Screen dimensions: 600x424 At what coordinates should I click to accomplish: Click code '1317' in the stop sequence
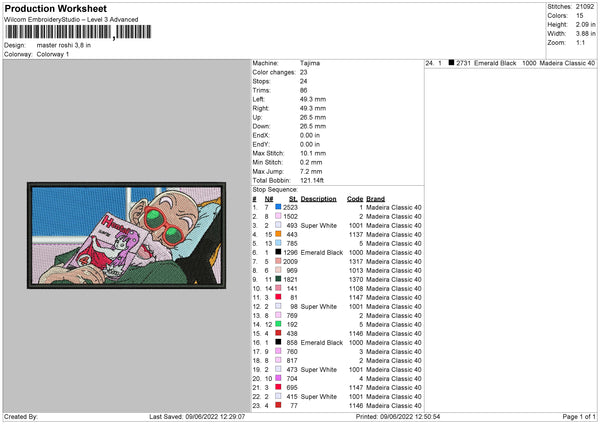(x=356, y=261)
